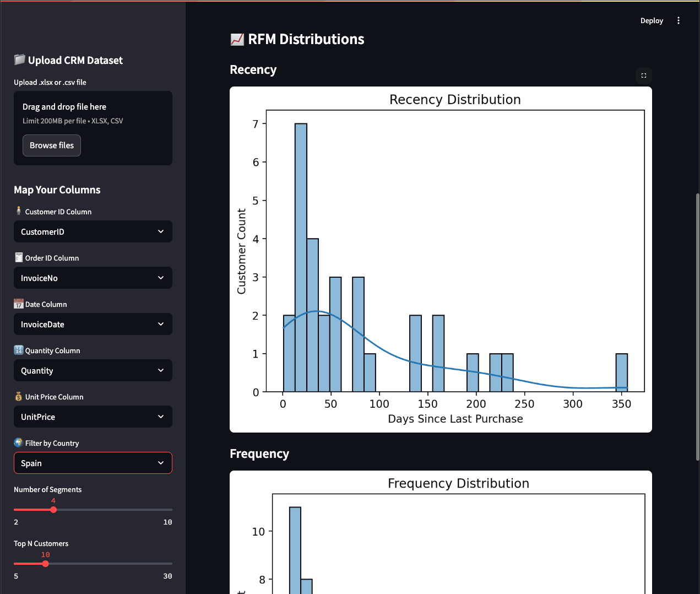Click the globe icon beside Filter by Country
Image resolution: width=700 pixels, height=594 pixels.
pos(18,442)
